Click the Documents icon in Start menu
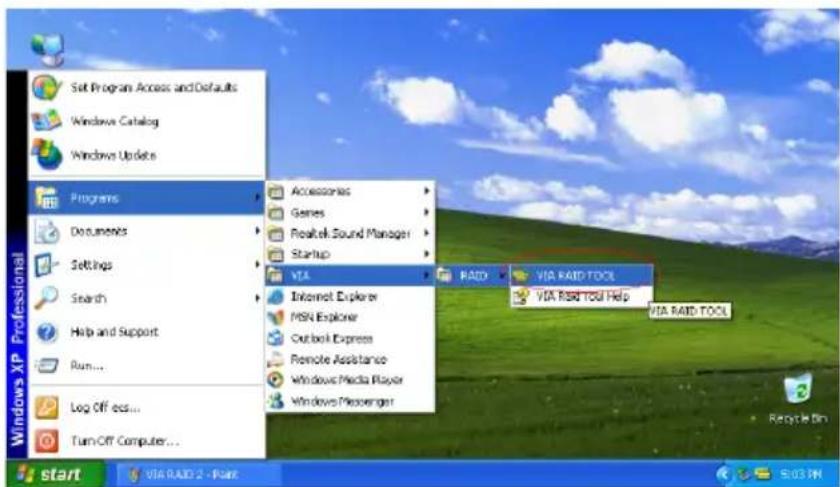Screen dimensions: 840x487 click(x=47, y=231)
